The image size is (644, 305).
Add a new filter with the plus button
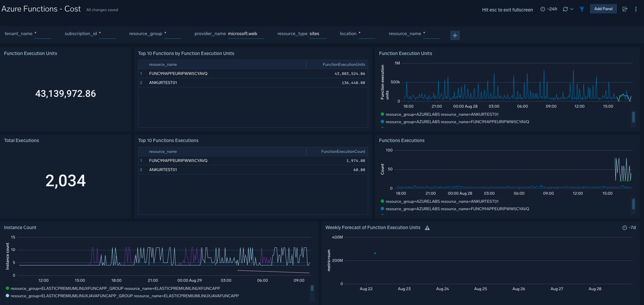click(455, 35)
